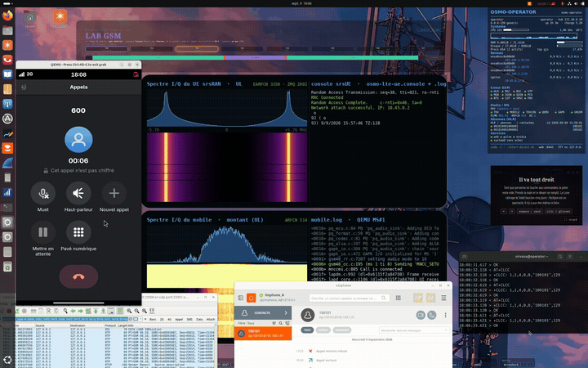Sort Wireshark packets by Source column

click(x=40, y=325)
